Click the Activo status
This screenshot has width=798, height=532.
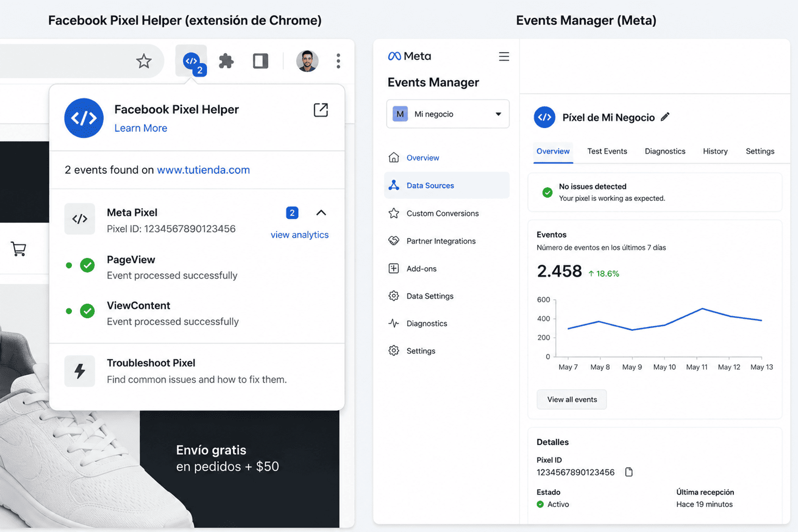coord(553,504)
